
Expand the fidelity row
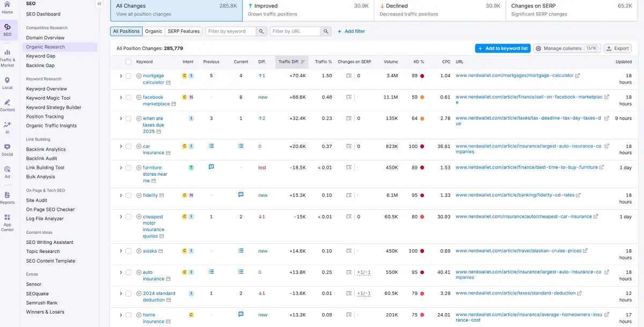(x=121, y=196)
